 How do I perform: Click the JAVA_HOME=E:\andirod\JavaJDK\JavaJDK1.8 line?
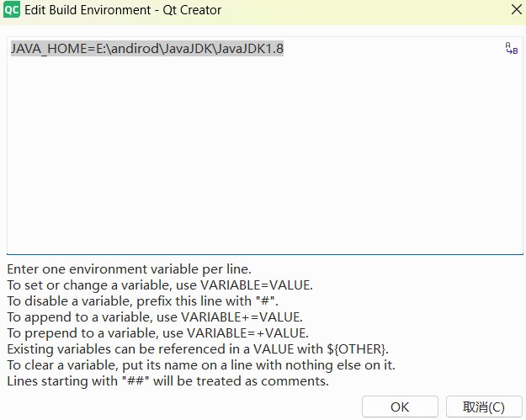coord(147,49)
